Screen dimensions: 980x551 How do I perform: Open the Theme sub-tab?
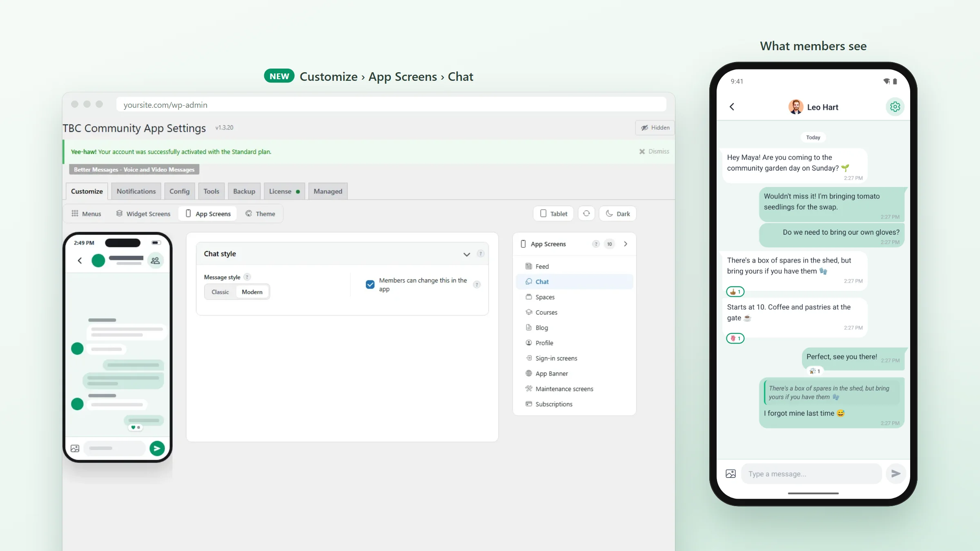[260, 213]
